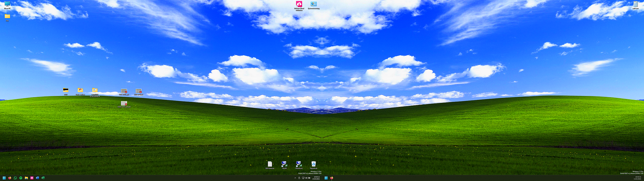Open the volume speaker tray icon
Image resolution: width=644 pixels, height=181 pixels.
[x=306, y=178]
